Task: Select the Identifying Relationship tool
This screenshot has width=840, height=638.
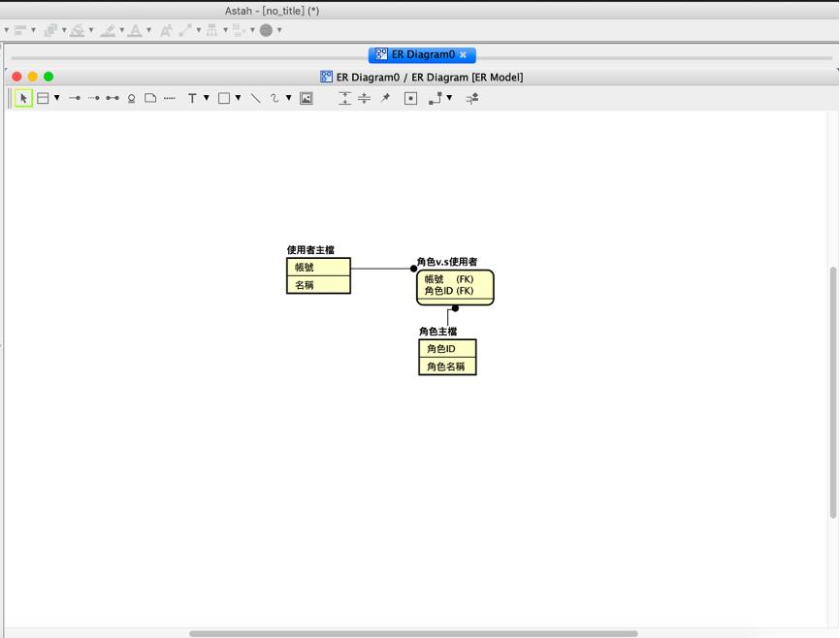Action: [75, 98]
